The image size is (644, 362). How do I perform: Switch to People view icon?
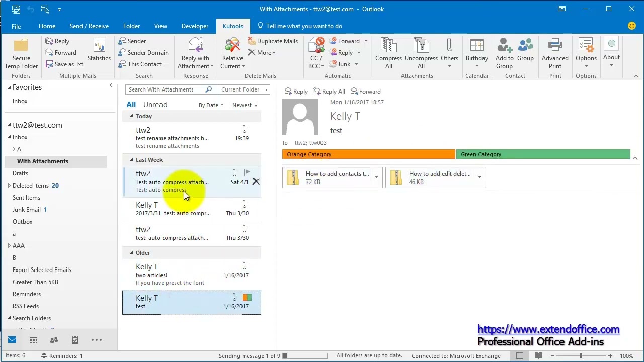click(54, 340)
